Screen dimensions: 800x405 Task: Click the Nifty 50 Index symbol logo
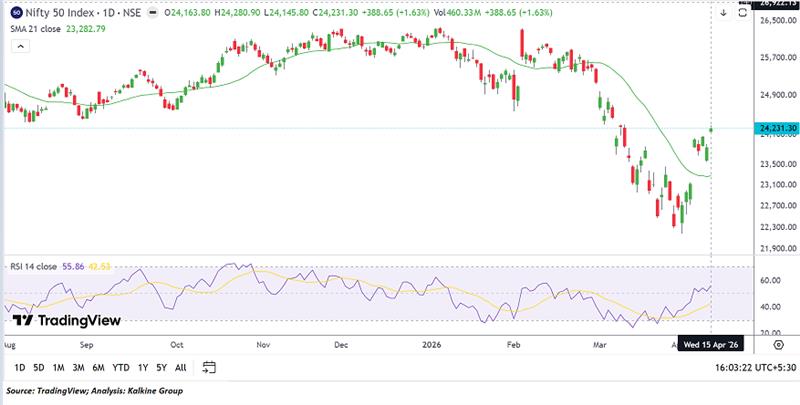click(x=16, y=13)
